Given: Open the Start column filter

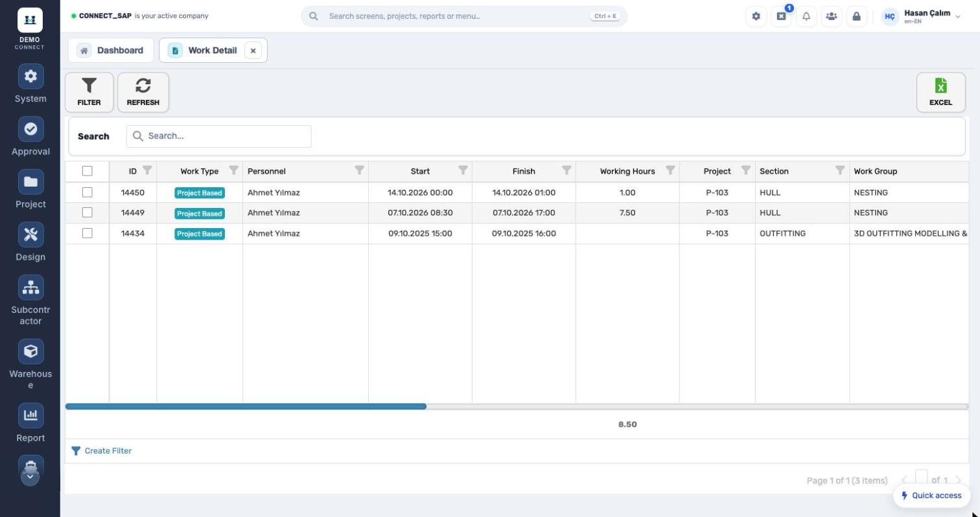Looking at the screenshot, I should point(463,170).
